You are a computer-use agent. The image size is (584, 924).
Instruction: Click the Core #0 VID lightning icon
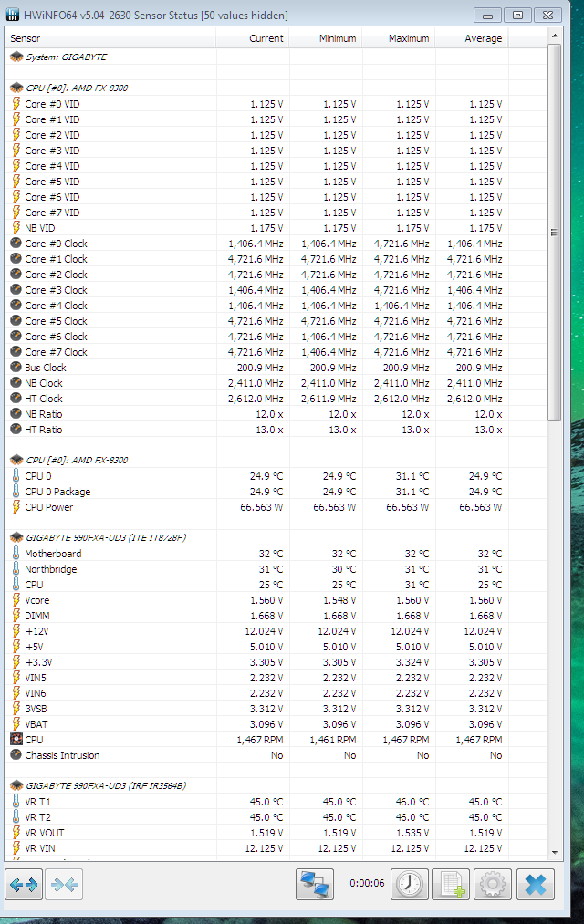[16, 104]
